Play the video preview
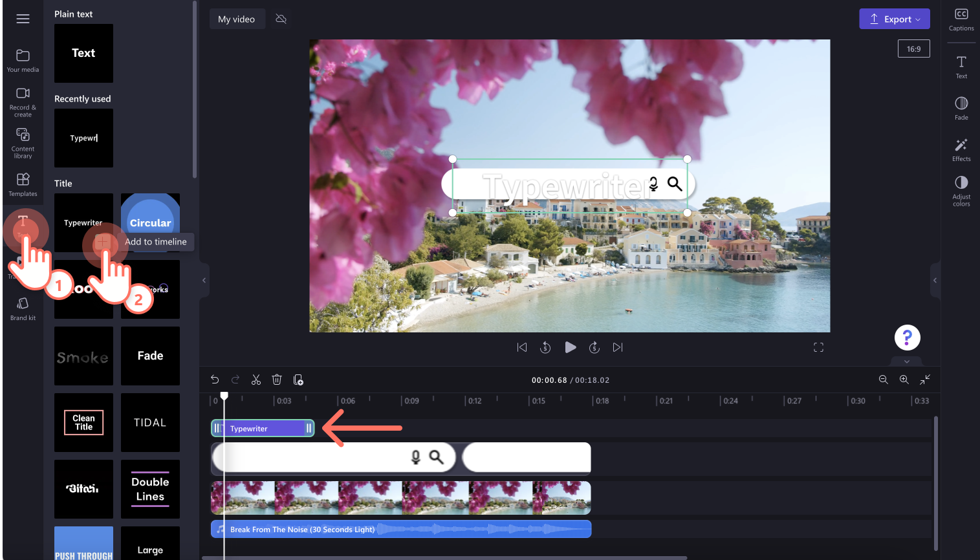Viewport: 980px width, 560px height. (570, 347)
